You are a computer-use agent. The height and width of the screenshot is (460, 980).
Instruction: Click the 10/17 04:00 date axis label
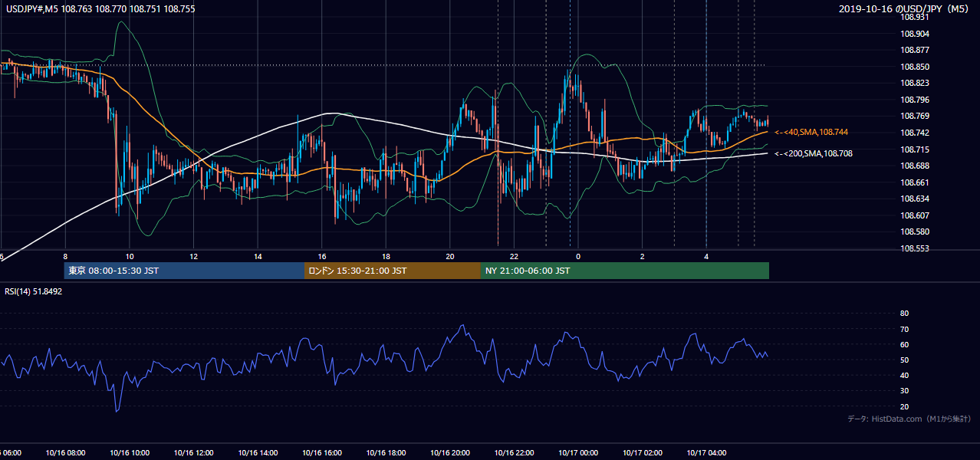click(x=706, y=453)
